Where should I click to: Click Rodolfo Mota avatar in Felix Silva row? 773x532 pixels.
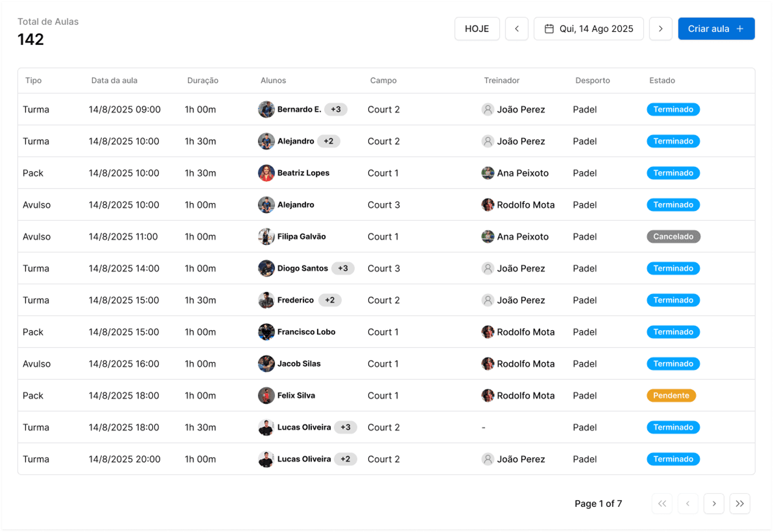click(x=488, y=395)
